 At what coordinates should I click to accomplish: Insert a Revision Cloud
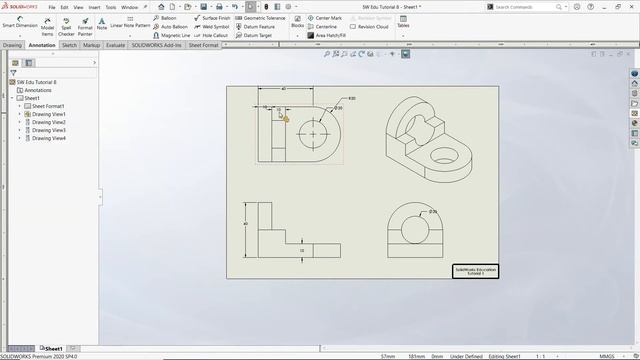369,27
